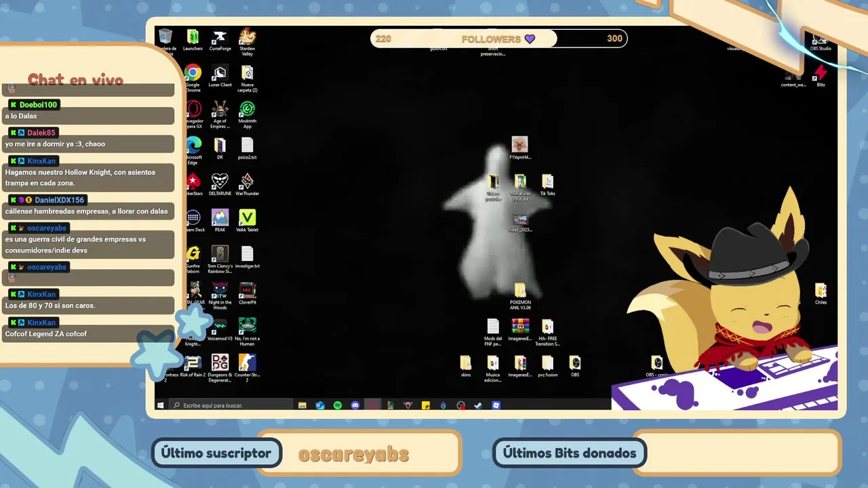This screenshot has height=488, width=868.
Task: Select Dungeons & Degenerate Gamblers icon
Action: [x=220, y=368]
